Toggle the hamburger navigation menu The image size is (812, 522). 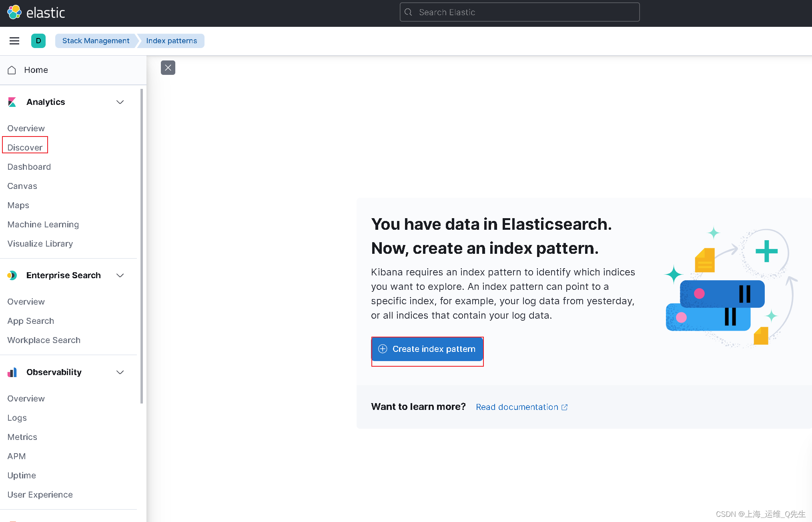click(14, 41)
